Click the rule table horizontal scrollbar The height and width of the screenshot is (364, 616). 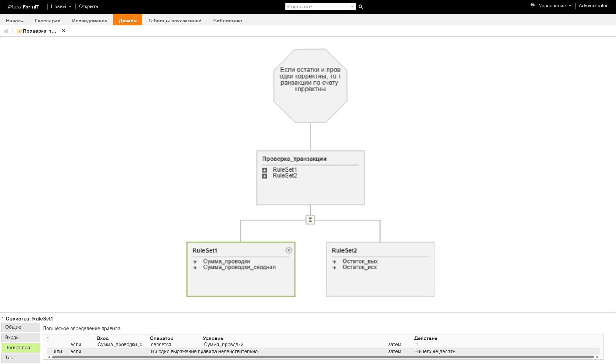click(322, 357)
